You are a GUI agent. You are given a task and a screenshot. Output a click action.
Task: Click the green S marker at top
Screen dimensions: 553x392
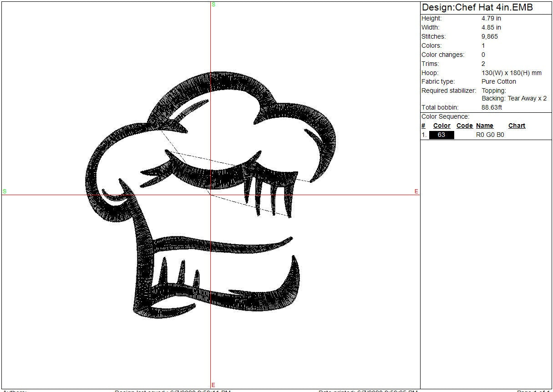[213, 5]
